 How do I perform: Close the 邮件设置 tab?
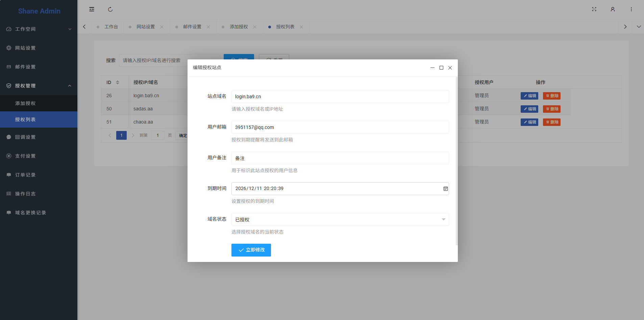point(208,27)
